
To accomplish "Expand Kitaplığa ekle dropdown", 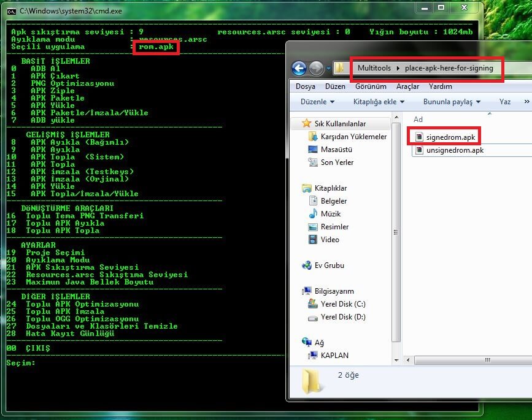I will [x=379, y=102].
